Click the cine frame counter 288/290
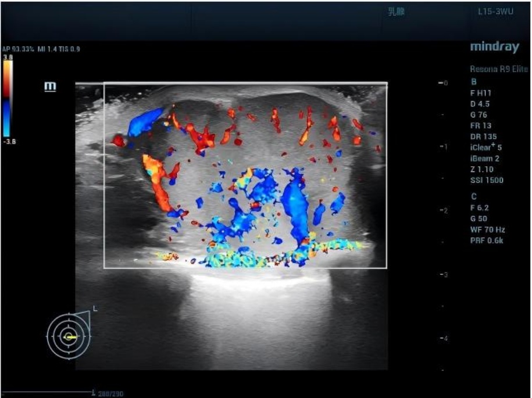The width and height of the screenshot is (532, 398). tap(110, 393)
